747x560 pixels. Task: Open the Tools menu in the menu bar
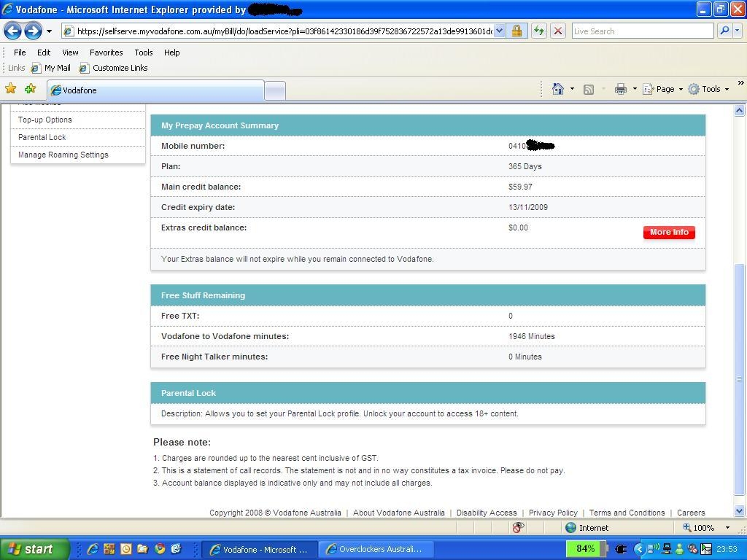click(144, 52)
